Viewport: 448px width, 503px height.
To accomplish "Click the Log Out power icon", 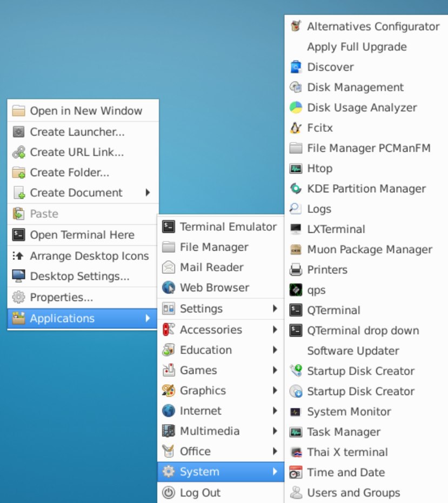I will point(169,493).
